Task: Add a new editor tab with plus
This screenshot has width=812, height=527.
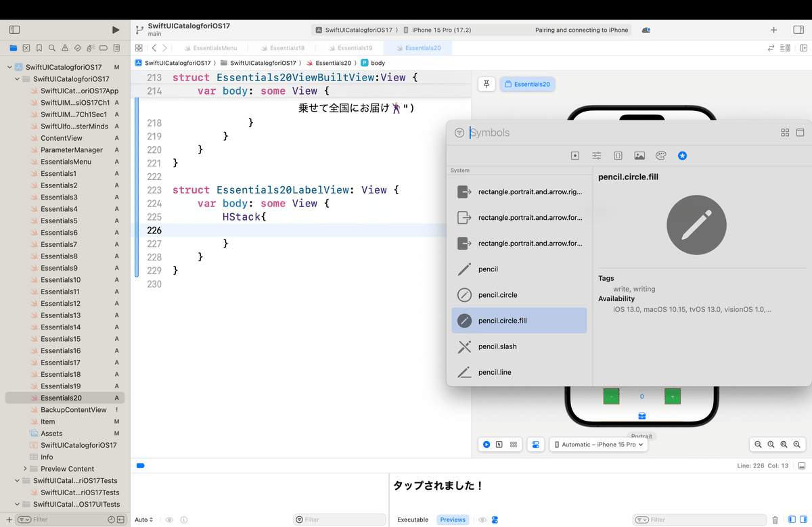Action: click(x=774, y=30)
